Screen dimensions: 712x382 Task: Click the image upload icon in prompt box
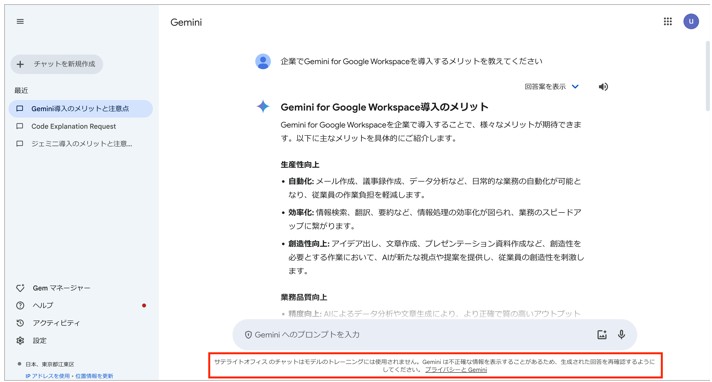tap(602, 335)
